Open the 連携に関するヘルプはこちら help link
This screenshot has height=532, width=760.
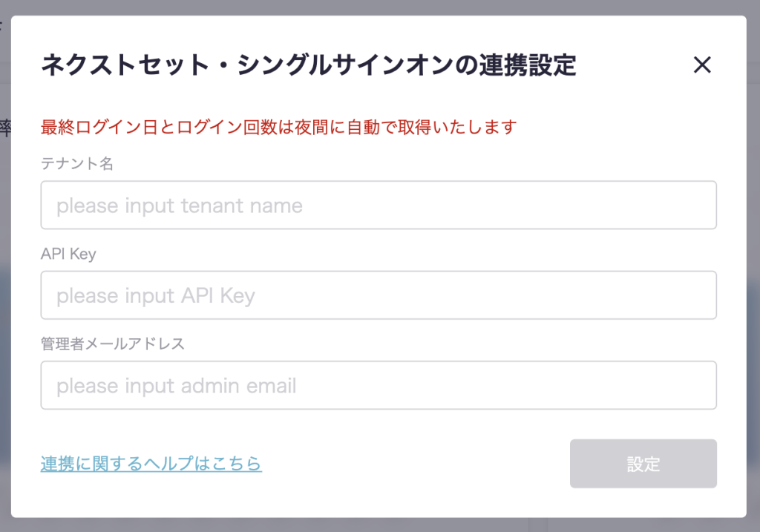(x=151, y=464)
